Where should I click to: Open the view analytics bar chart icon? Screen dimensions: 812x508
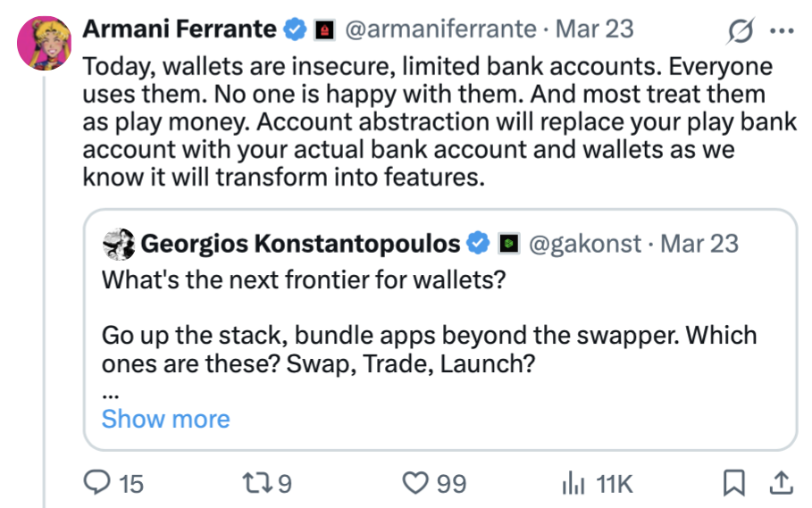click(572, 483)
